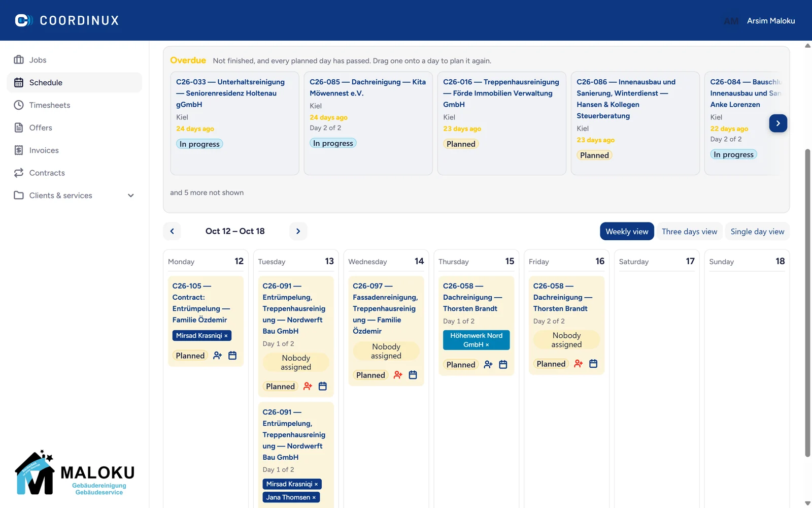Switch to Single day view
The width and height of the screenshot is (812, 508).
(x=757, y=232)
